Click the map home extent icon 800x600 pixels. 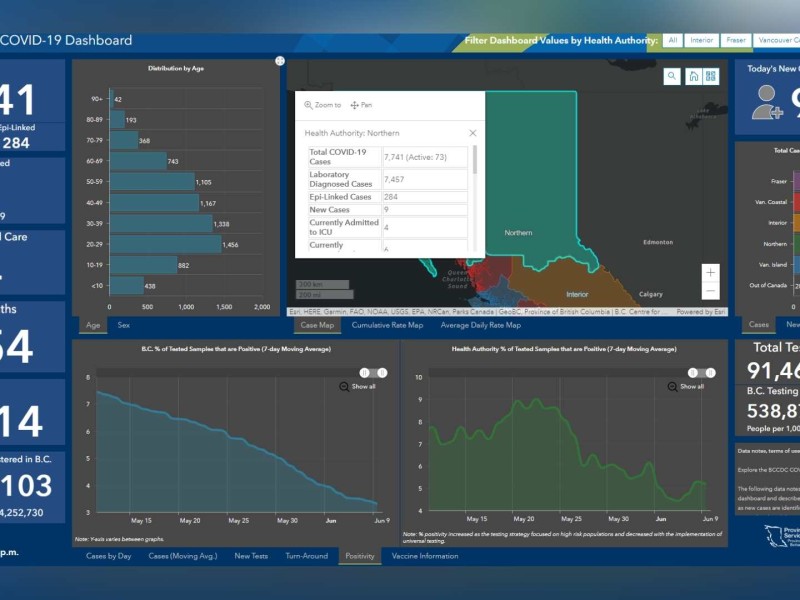pyautogui.click(x=693, y=77)
